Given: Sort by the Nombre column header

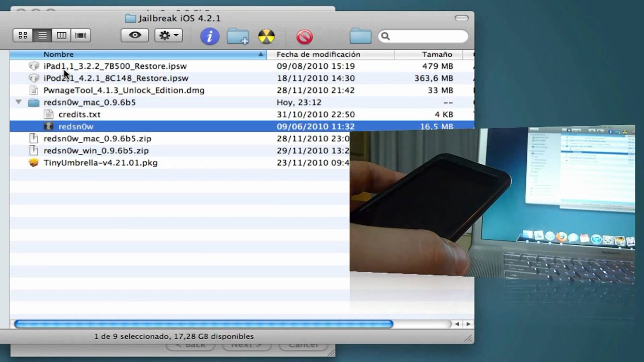Looking at the screenshot, I should click(x=138, y=54).
